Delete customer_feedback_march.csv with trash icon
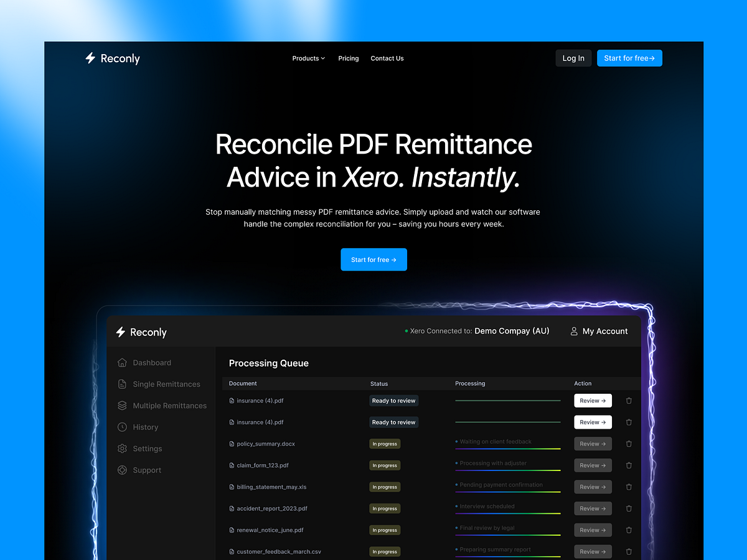The image size is (747, 560). [x=629, y=551]
